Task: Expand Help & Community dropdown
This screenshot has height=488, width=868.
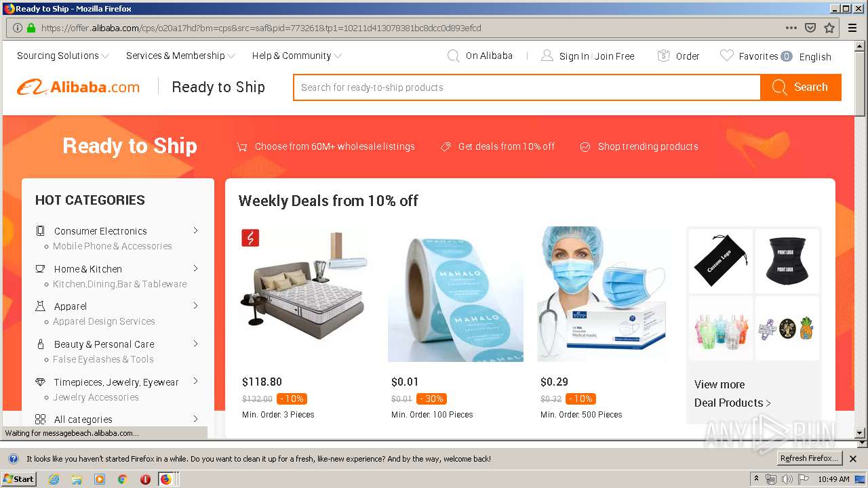Action: tap(296, 56)
